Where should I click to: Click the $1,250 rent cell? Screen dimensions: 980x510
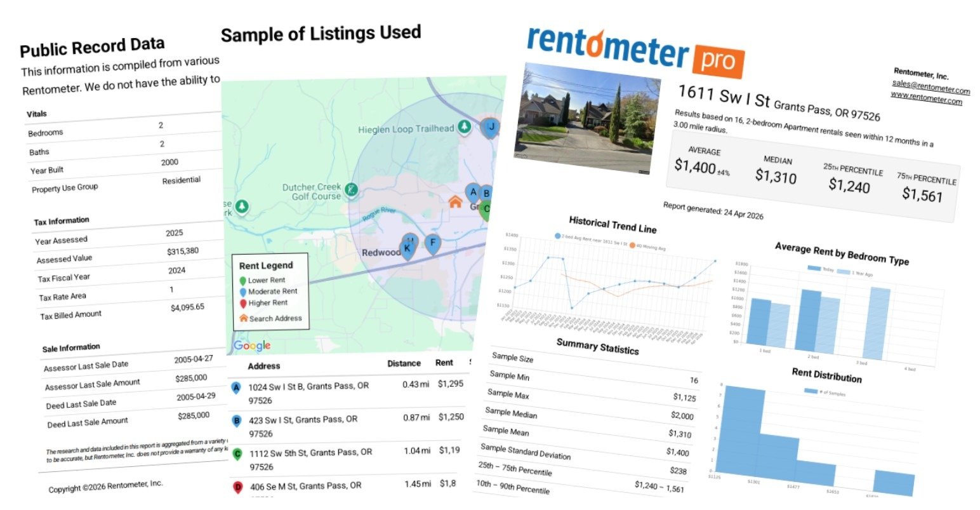(x=451, y=417)
